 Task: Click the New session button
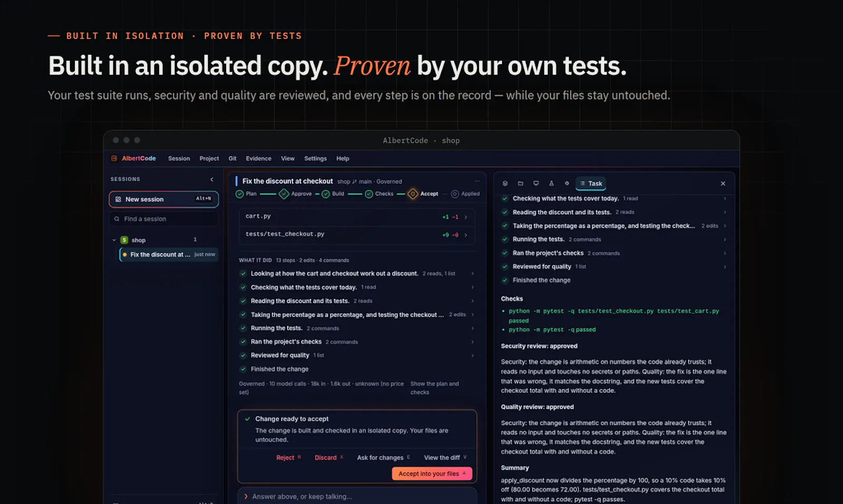coord(164,199)
